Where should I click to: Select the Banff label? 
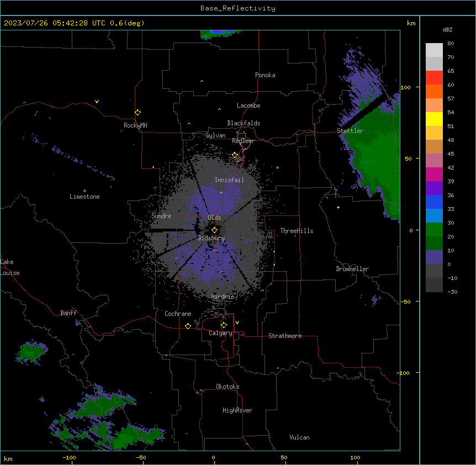tap(68, 313)
